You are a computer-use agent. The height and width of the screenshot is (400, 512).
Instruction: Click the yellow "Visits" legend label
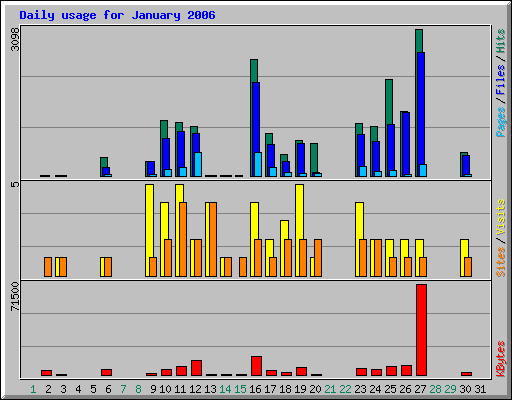501,218
